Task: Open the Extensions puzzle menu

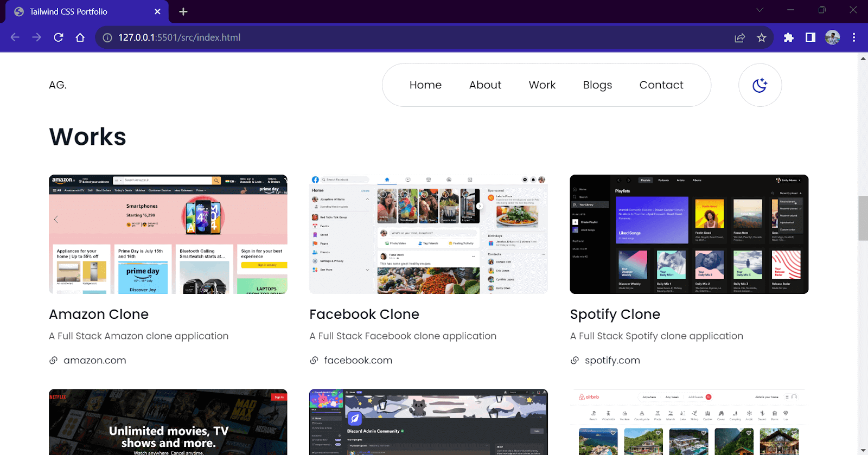Action: click(789, 37)
